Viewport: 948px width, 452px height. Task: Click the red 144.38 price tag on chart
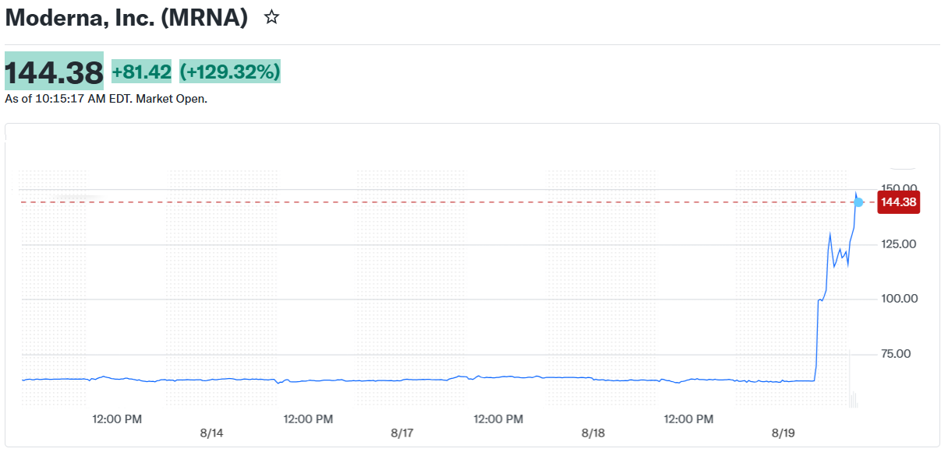pos(899,202)
